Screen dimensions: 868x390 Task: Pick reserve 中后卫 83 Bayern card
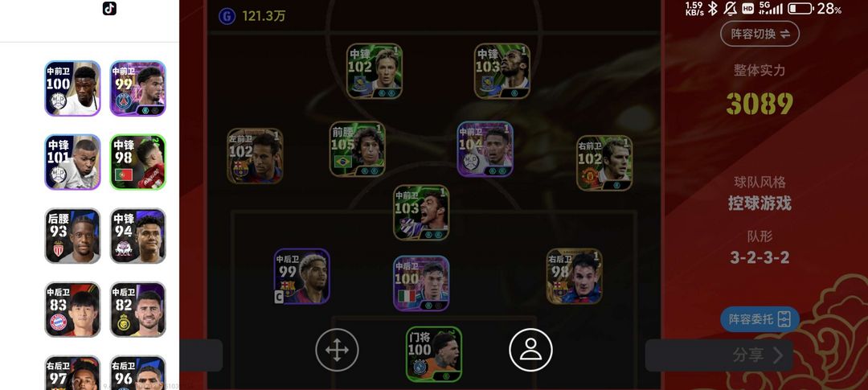72,309
